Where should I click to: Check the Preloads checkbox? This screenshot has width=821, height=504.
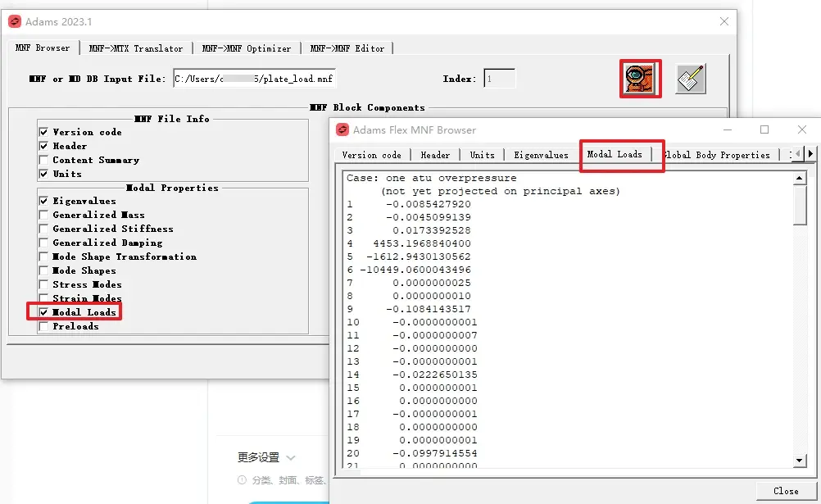pyautogui.click(x=44, y=326)
